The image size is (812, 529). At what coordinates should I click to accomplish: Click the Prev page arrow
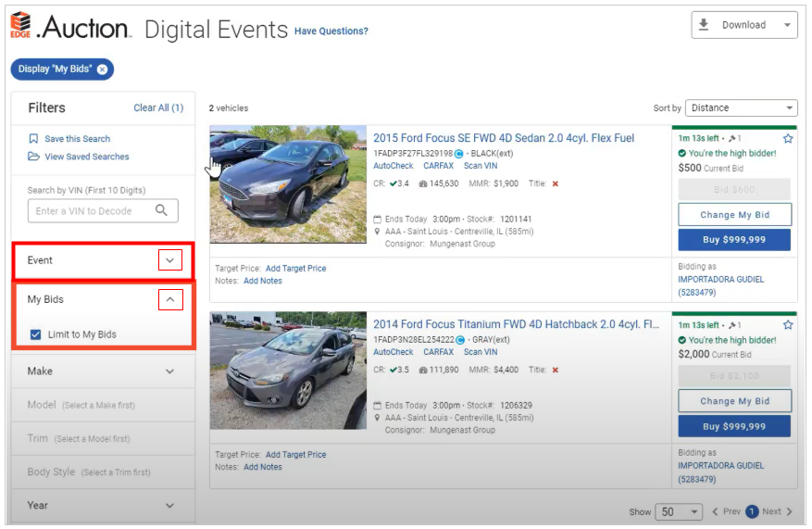[715, 512]
